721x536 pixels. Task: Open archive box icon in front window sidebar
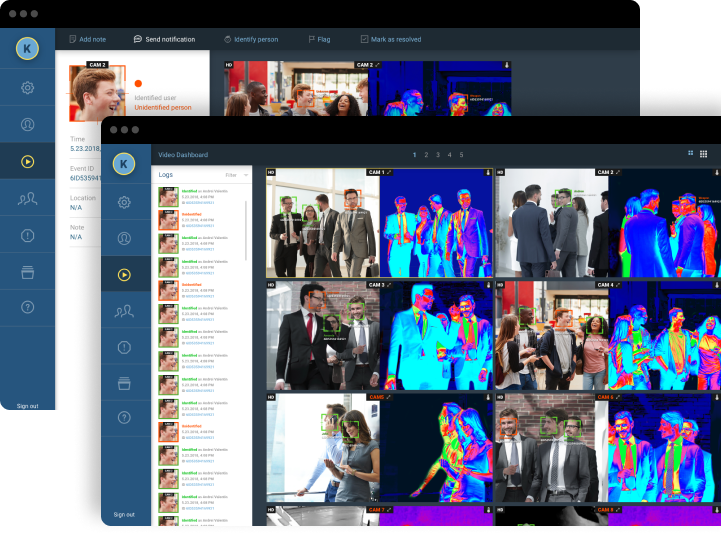coord(124,383)
